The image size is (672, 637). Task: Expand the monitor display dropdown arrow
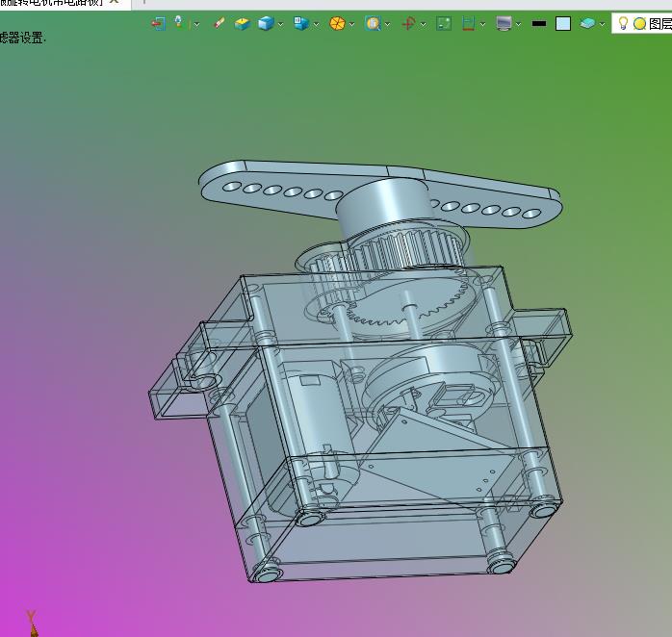coord(518,24)
